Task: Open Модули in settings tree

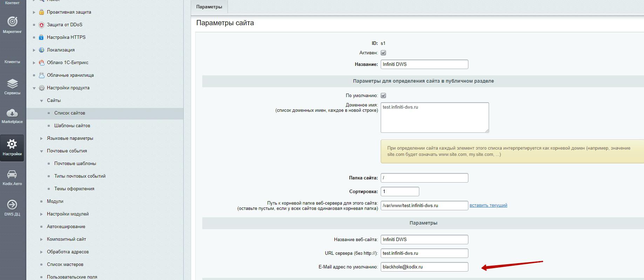Action: (55, 201)
